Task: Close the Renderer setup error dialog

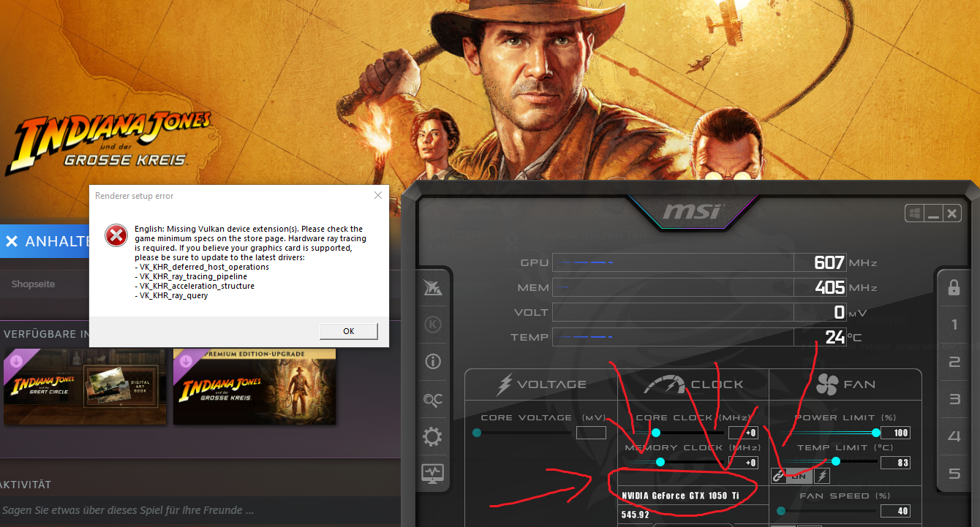Action: tap(377, 196)
